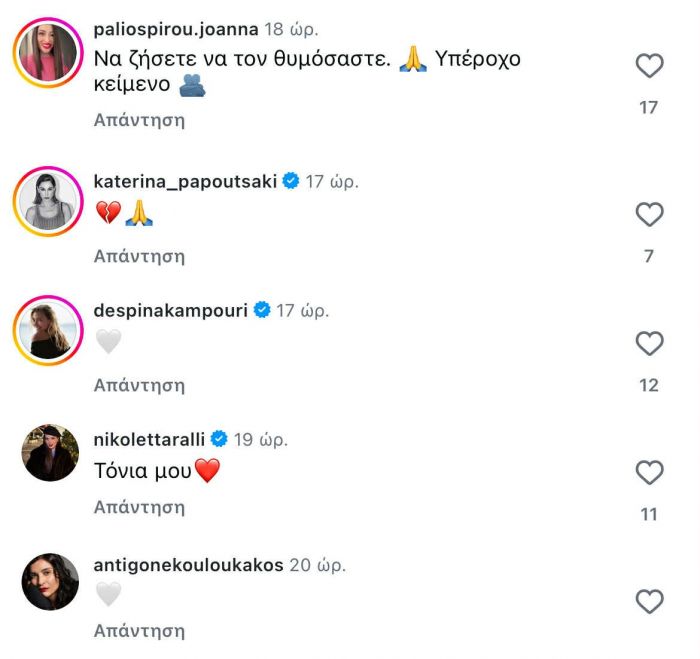Reply to paliospirou.joanna's comment

tap(139, 119)
